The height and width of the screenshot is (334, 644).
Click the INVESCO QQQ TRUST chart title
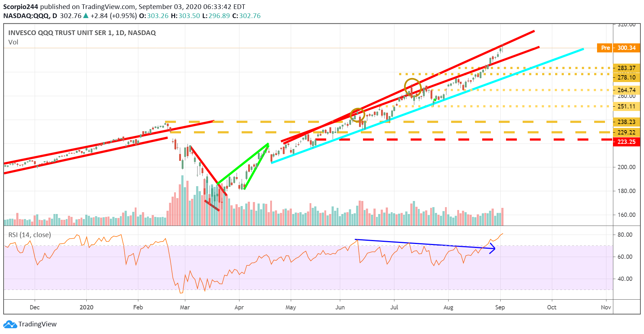(x=82, y=33)
